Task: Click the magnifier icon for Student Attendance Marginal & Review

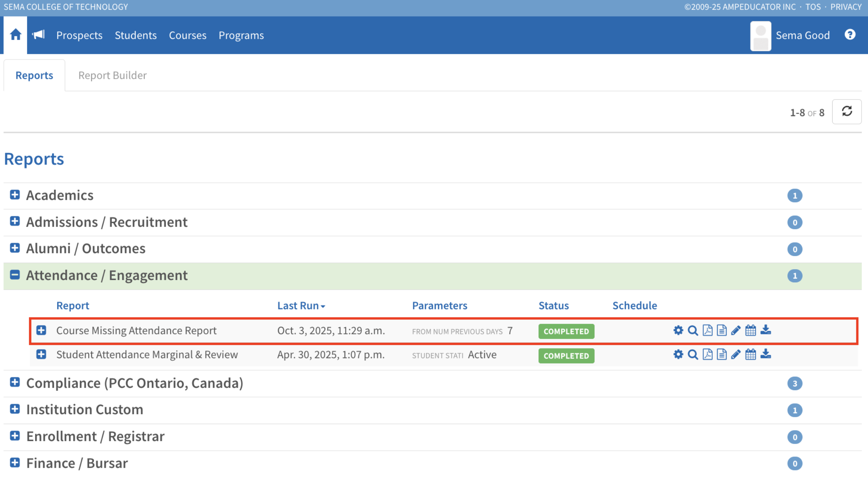Action: coord(692,355)
